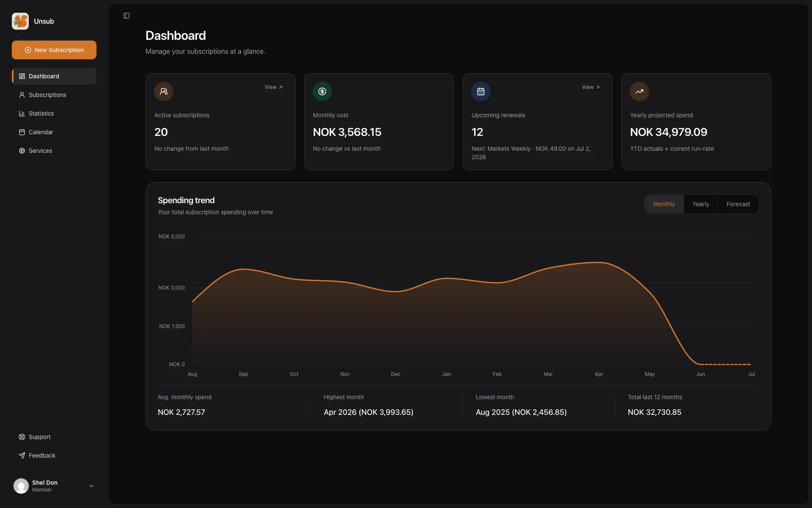Go to the Subscriptions page
812x508 pixels.
54,95
